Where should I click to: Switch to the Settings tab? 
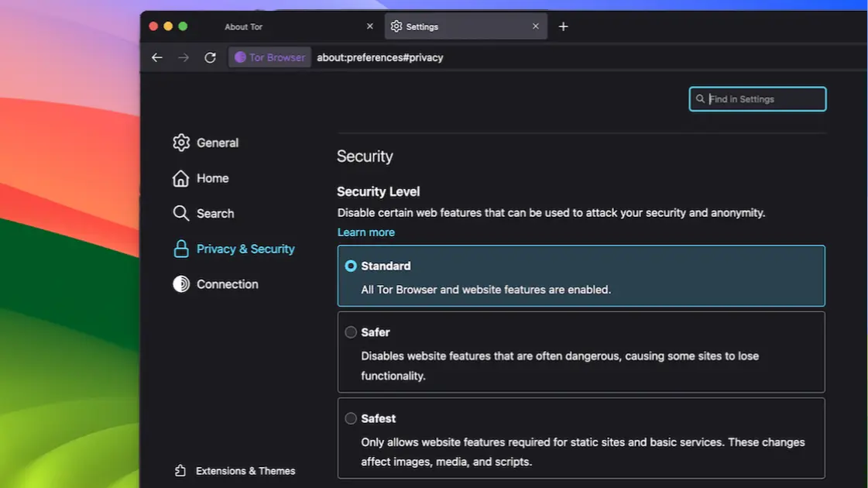423,26
